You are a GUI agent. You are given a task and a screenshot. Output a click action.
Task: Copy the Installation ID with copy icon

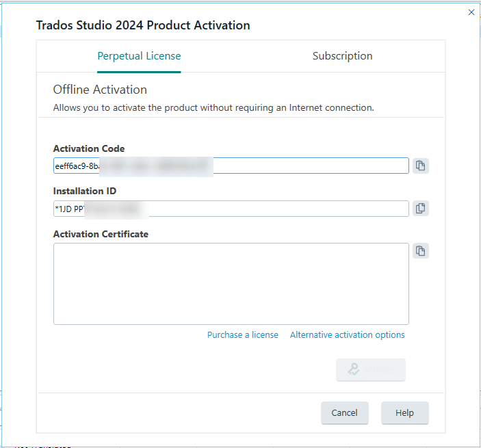click(x=420, y=209)
